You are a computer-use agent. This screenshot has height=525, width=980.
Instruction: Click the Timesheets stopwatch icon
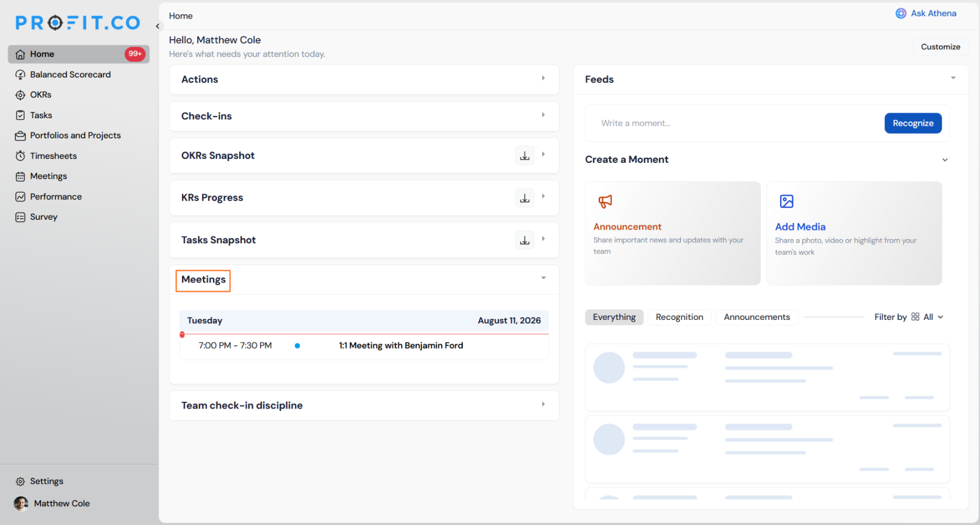[20, 156]
